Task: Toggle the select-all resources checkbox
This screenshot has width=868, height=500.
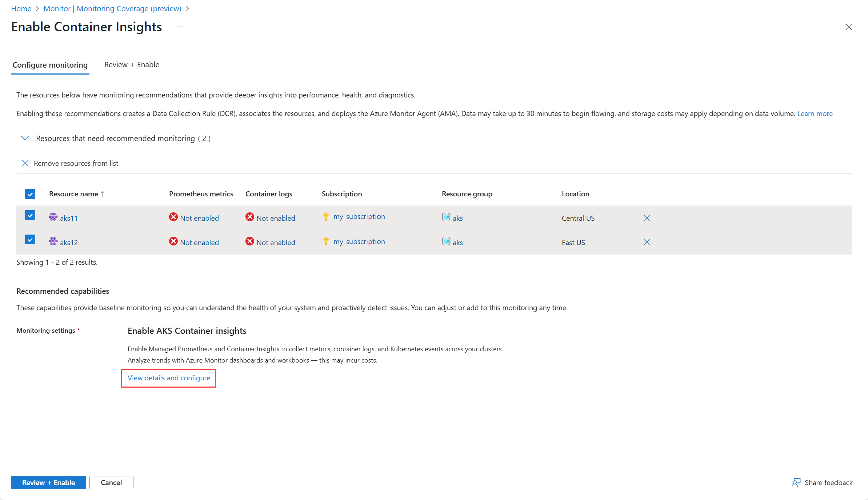Action: pos(30,194)
